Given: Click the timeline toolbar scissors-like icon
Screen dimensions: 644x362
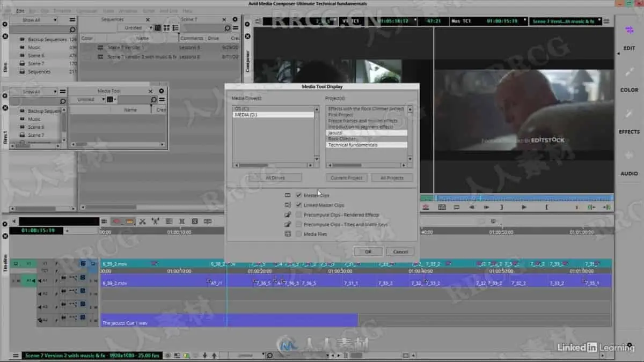Looking at the screenshot, I should pyautogui.click(x=143, y=221).
